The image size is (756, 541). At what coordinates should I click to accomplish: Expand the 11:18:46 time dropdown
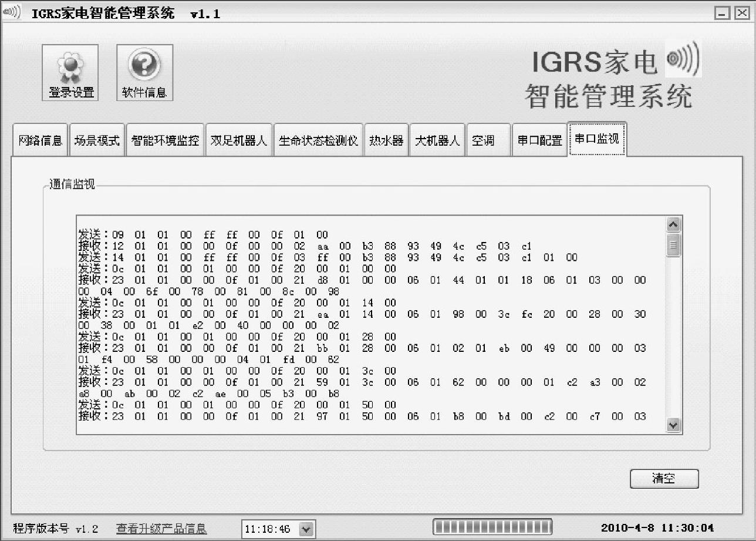pyautogui.click(x=306, y=529)
